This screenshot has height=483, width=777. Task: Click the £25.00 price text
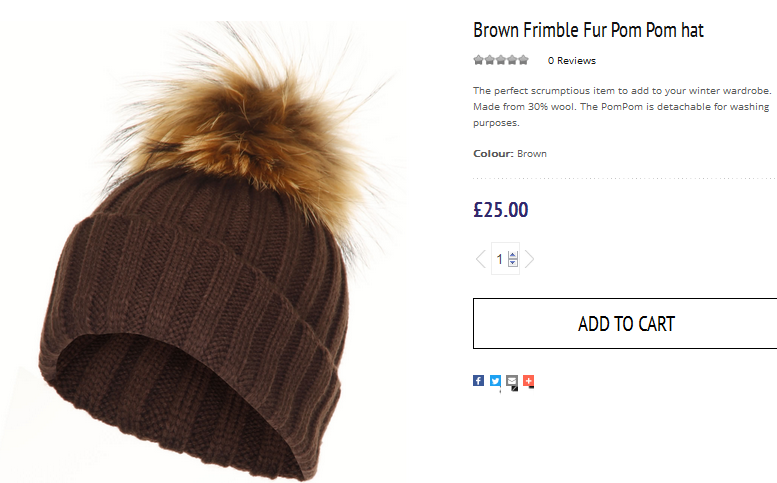(x=500, y=210)
